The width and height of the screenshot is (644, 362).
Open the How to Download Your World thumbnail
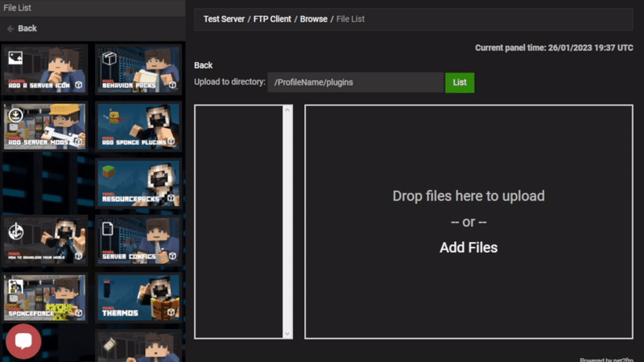click(x=45, y=240)
